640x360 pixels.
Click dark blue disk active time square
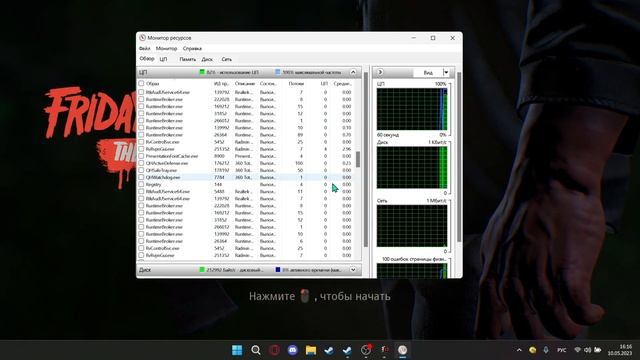tap(278, 270)
